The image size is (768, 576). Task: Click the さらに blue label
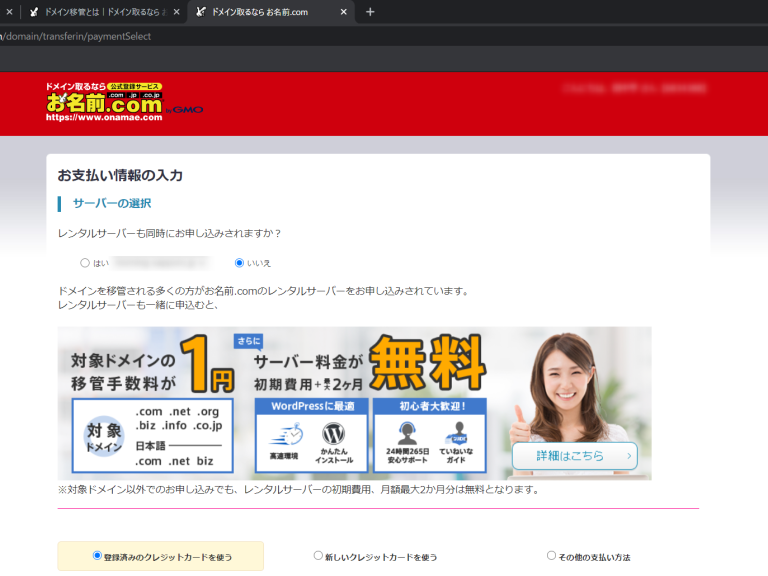tap(248, 341)
